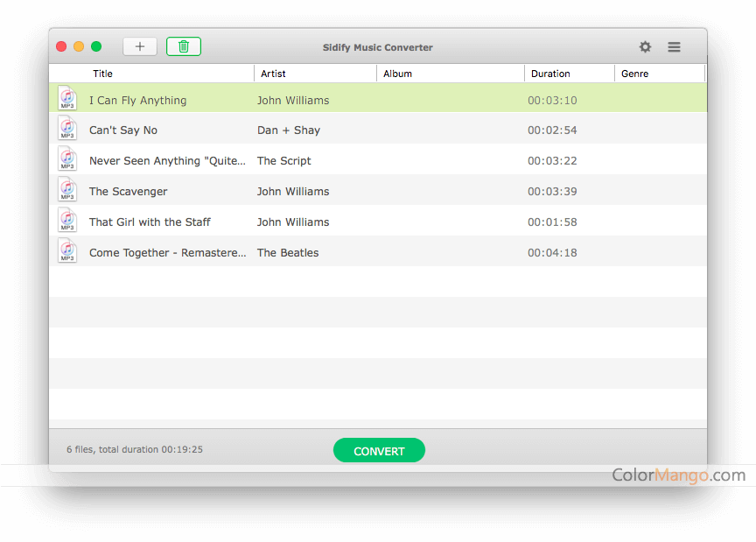Click the add files plus button
Screen dimensions: 756x542
(140, 46)
